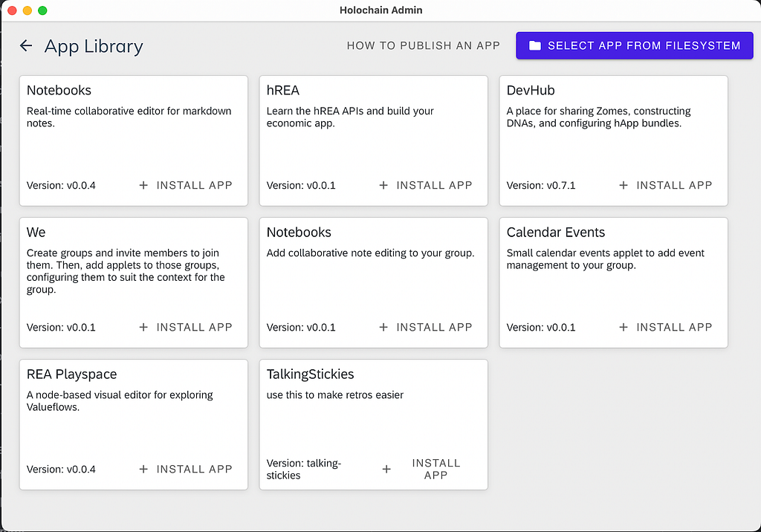Minimize the Holochain Admin window
Screen dimensions: 761x532
(27, 10)
